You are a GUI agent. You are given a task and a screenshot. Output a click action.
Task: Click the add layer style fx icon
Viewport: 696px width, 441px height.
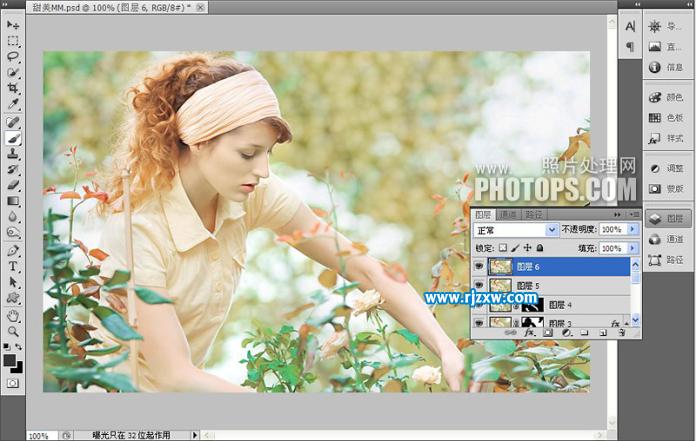[x=531, y=333]
